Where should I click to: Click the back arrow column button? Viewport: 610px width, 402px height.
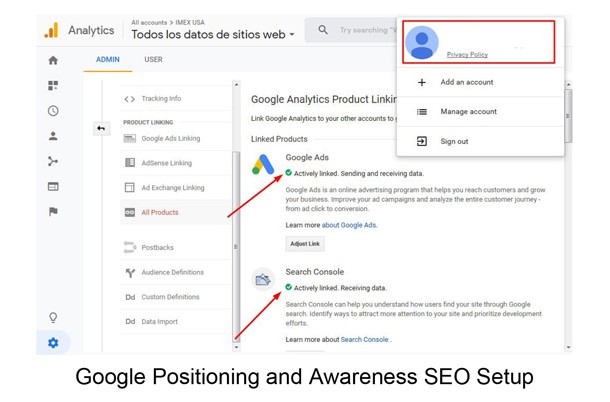pyautogui.click(x=101, y=128)
